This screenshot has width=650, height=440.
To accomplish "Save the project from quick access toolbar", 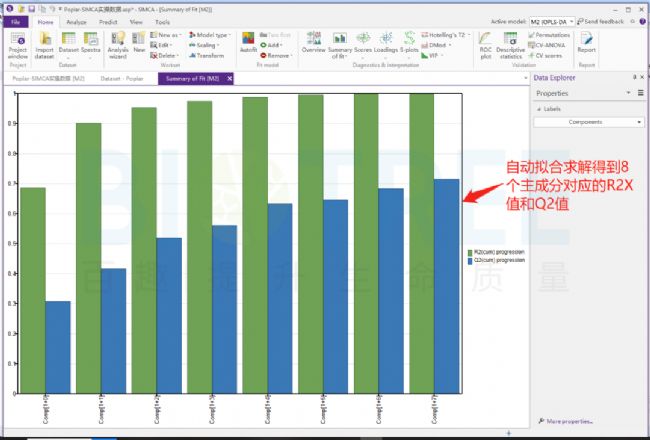I will point(32,9).
